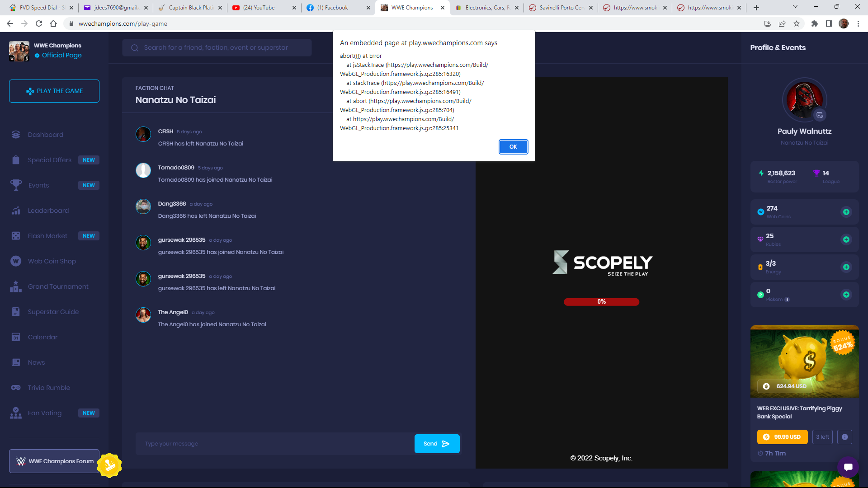
Task: Open the Leaderboard sidebar icon
Action: tap(16, 211)
